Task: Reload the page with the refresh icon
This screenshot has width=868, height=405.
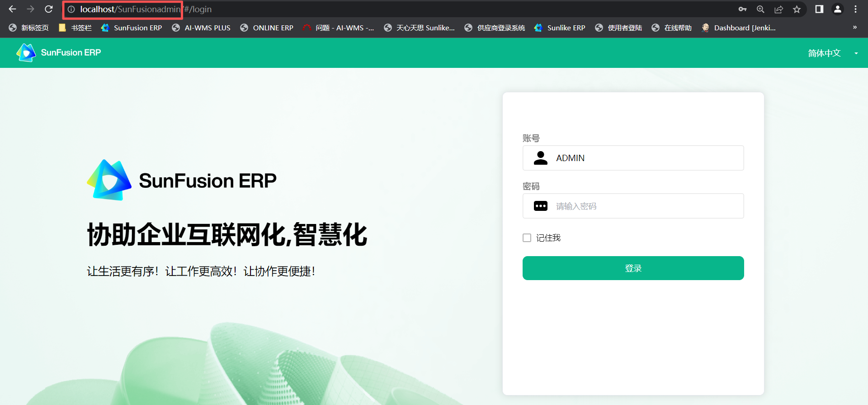Action: (x=49, y=9)
